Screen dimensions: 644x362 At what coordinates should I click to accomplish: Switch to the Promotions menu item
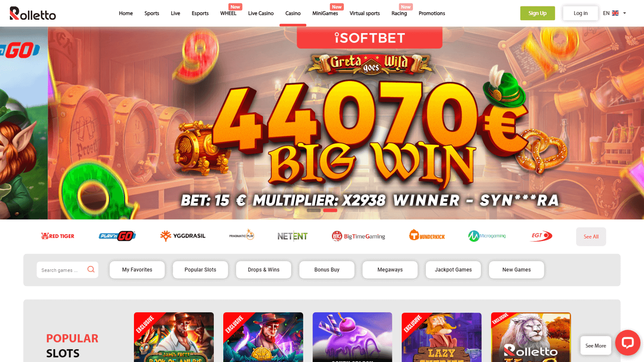click(431, 13)
